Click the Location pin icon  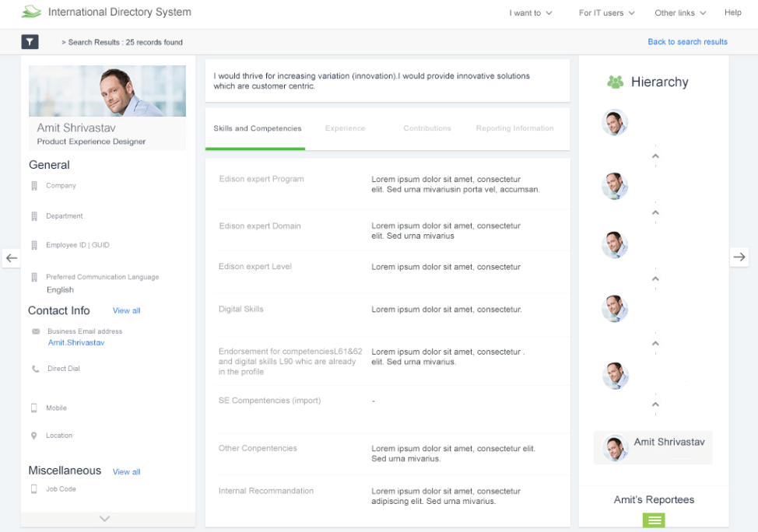pos(33,436)
